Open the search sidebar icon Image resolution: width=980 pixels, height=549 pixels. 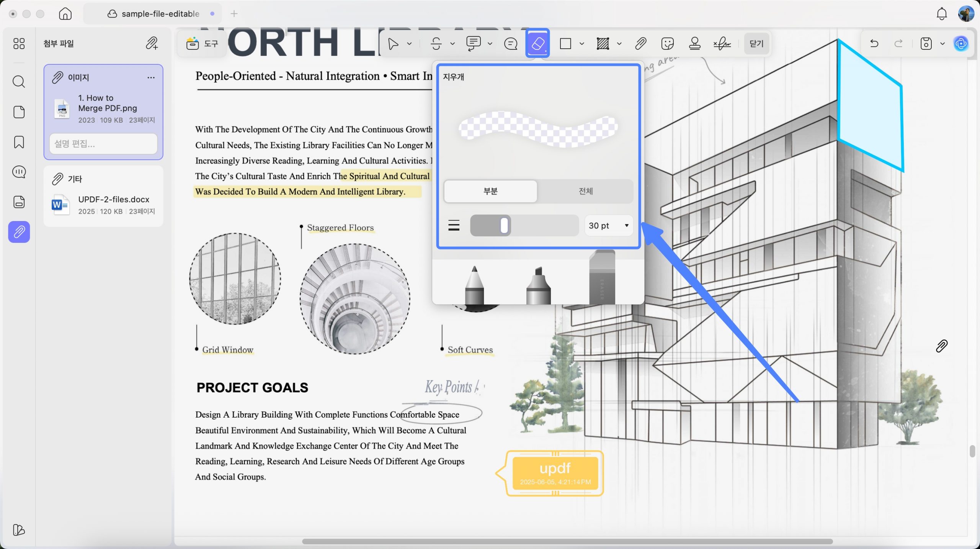(x=19, y=82)
